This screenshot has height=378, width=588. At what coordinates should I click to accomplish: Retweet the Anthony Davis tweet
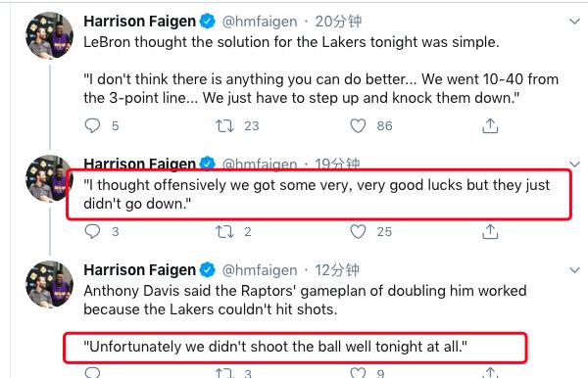click(x=224, y=373)
